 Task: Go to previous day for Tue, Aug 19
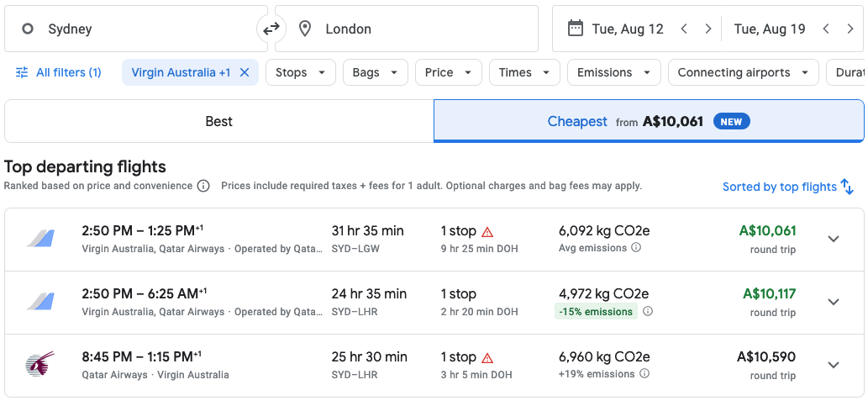(826, 29)
